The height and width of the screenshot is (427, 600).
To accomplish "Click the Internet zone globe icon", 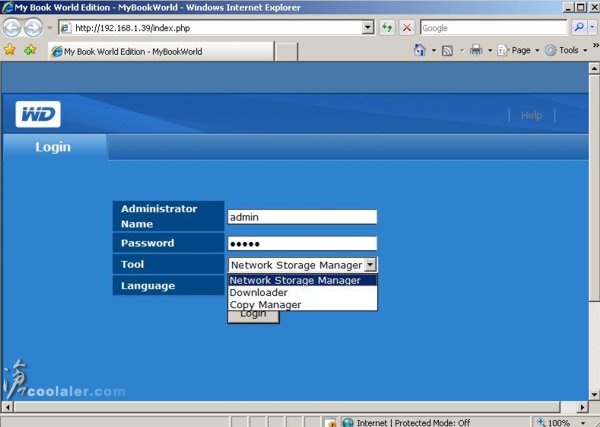I will click(x=348, y=422).
